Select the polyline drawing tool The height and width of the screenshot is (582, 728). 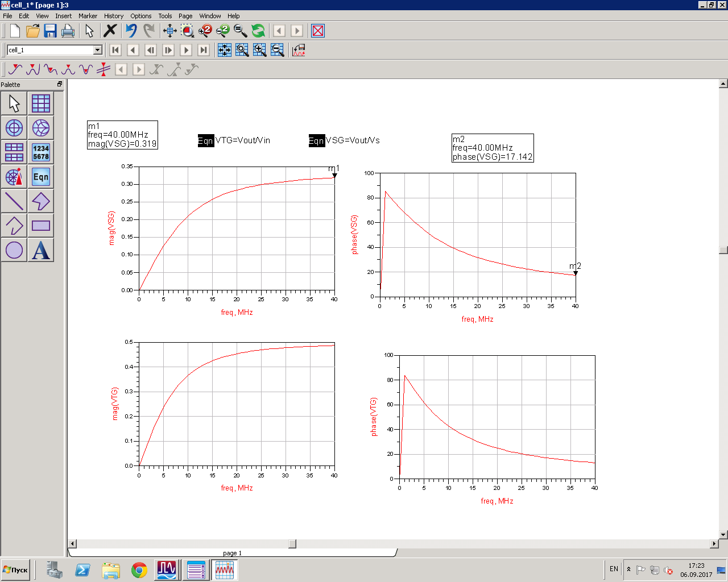pos(14,226)
